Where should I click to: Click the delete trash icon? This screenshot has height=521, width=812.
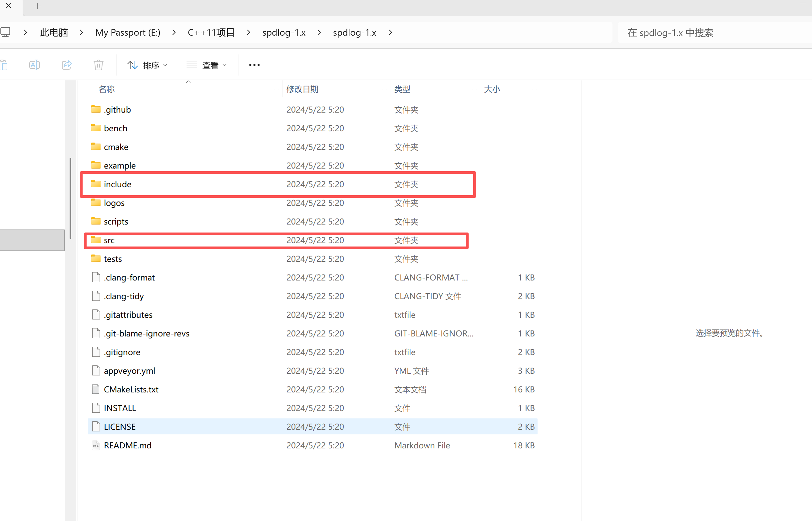pos(98,65)
